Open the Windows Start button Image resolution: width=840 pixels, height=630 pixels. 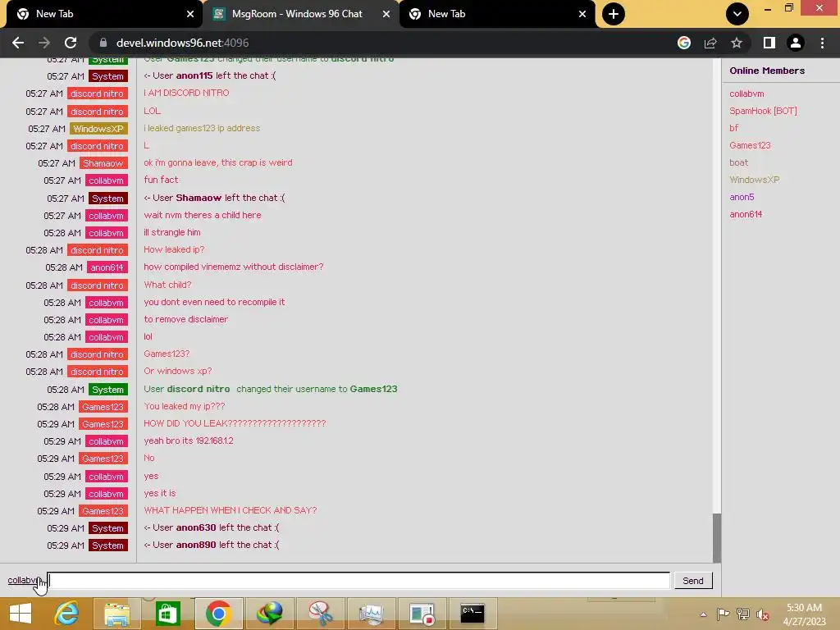click(x=21, y=613)
